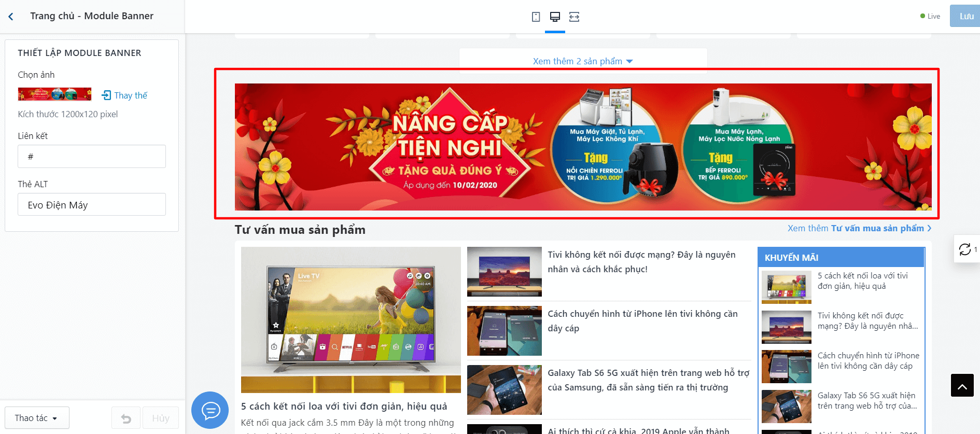Go back using the left arrow icon
The width and height of the screenshot is (980, 434).
click(11, 17)
